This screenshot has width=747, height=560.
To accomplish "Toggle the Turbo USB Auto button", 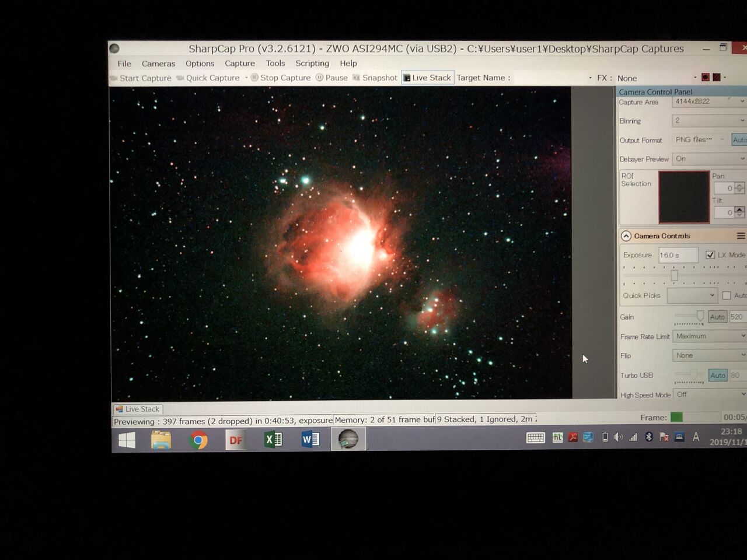I will click(x=718, y=375).
